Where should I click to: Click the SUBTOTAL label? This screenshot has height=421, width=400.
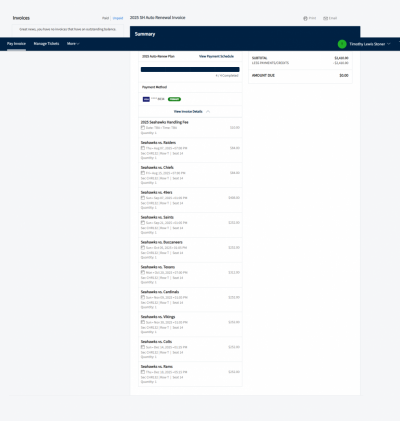(259, 58)
